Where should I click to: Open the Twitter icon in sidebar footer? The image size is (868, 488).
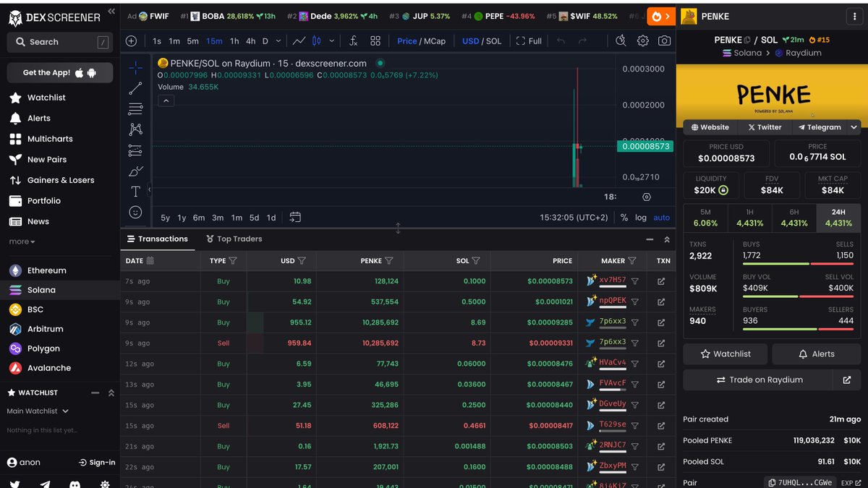(x=15, y=484)
